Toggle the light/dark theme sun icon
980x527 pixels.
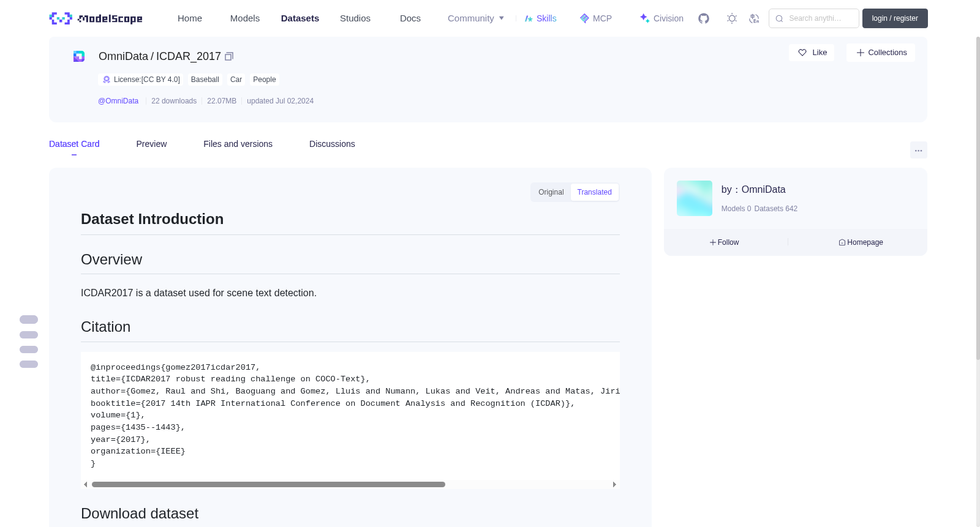click(732, 18)
